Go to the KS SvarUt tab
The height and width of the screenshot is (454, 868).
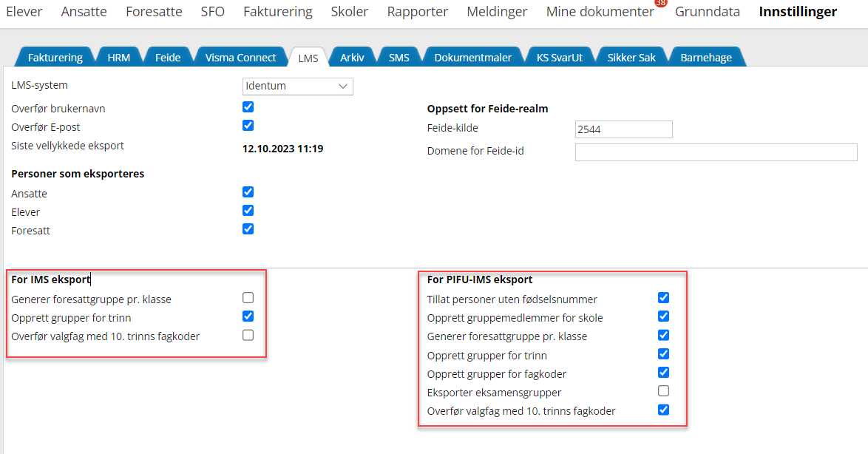pyautogui.click(x=559, y=58)
